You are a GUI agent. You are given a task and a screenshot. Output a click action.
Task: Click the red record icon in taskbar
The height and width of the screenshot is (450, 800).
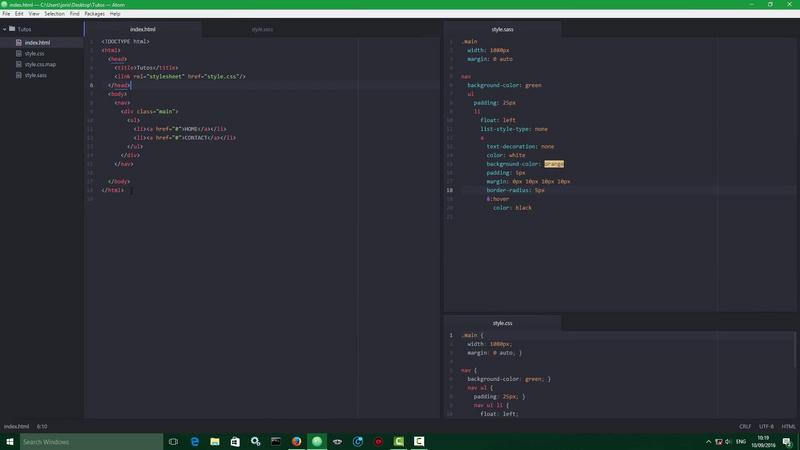click(x=378, y=441)
